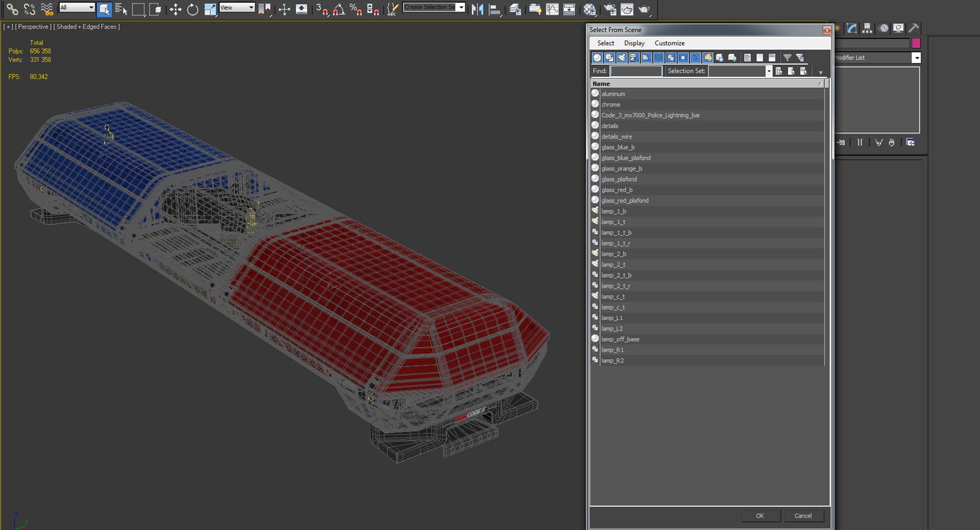Select glass_red_plafond in the object list
Image resolution: width=980 pixels, height=530 pixels.
click(x=707, y=200)
